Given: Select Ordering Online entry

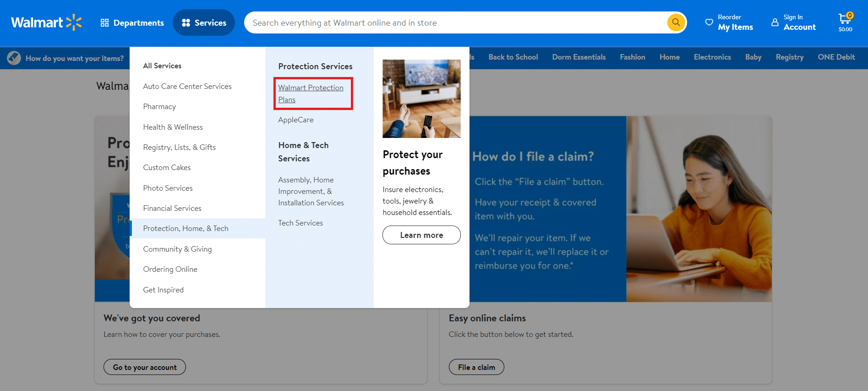Looking at the screenshot, I should [x=170, y=269].
